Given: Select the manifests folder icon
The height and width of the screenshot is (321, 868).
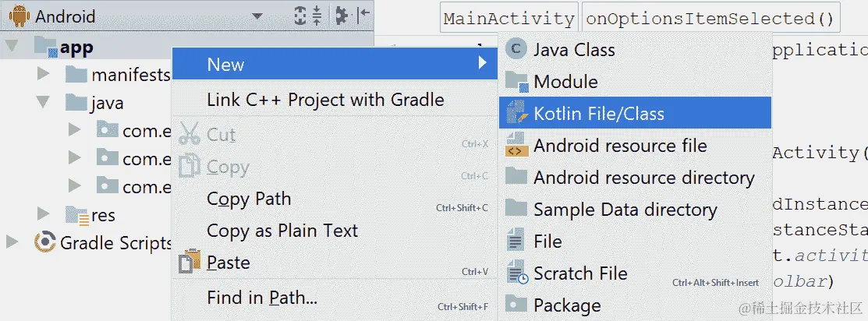Looking at the screenshot, I should [76, 73].
